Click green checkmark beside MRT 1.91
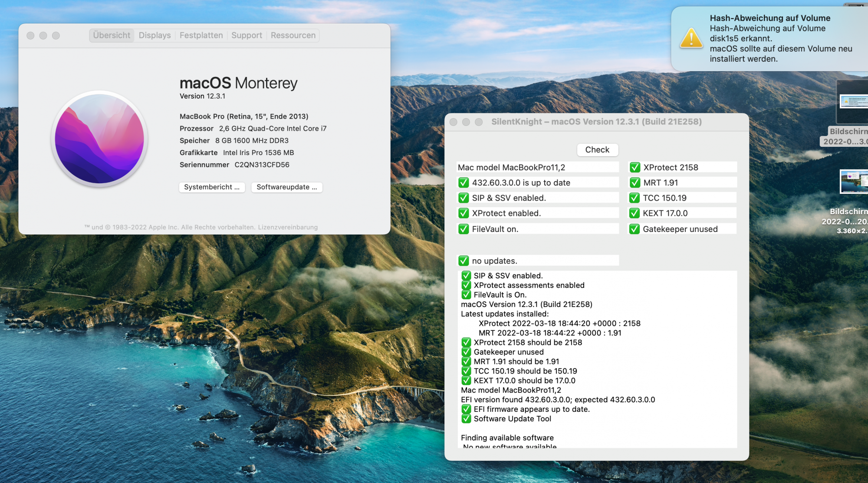 [x=635, y=183]
